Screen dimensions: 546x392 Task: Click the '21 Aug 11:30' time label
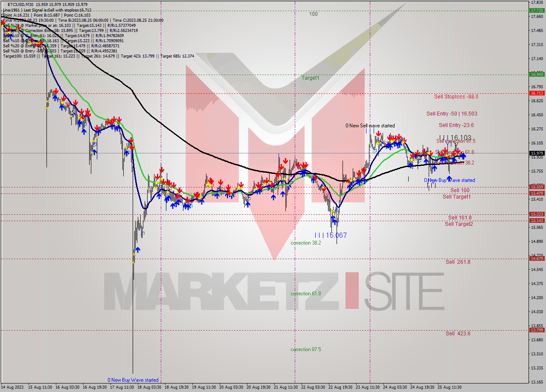pos(286,387)
